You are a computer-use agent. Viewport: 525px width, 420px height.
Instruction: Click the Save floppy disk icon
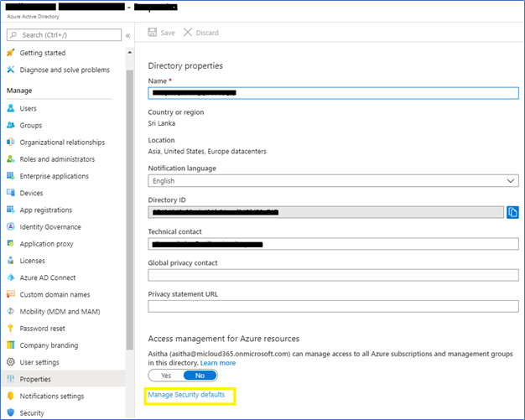coord(153,32)
